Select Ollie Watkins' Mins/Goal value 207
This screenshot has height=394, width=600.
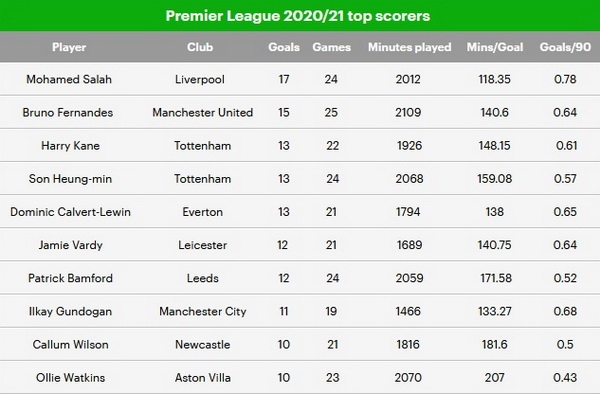(x=494, y=378)
